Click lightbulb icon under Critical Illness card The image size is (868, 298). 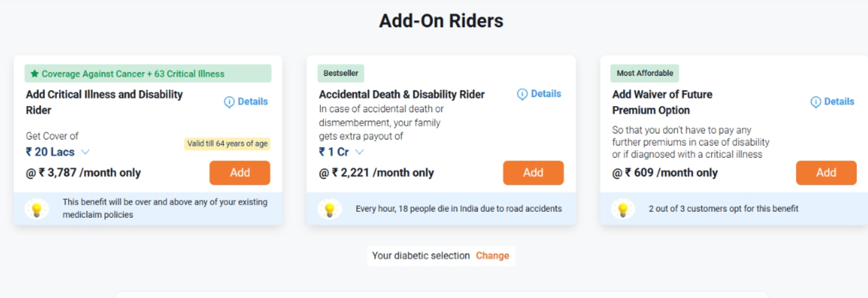(36, 209)
